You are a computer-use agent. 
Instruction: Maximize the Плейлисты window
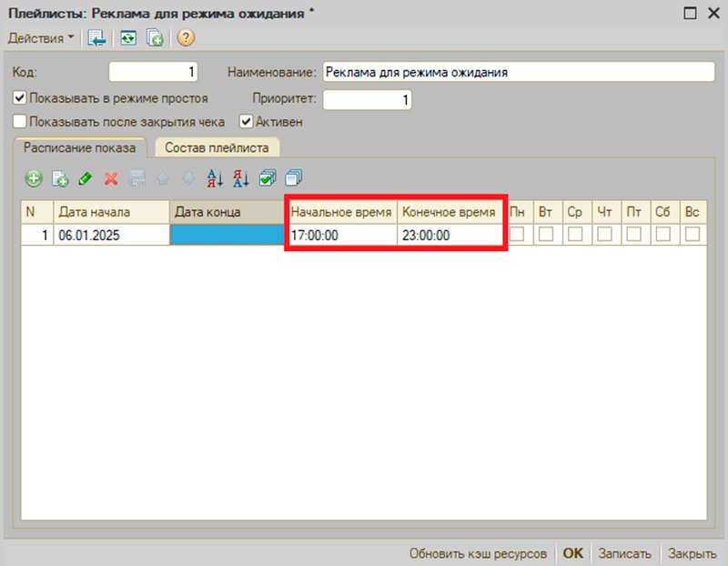coord(691,13)
